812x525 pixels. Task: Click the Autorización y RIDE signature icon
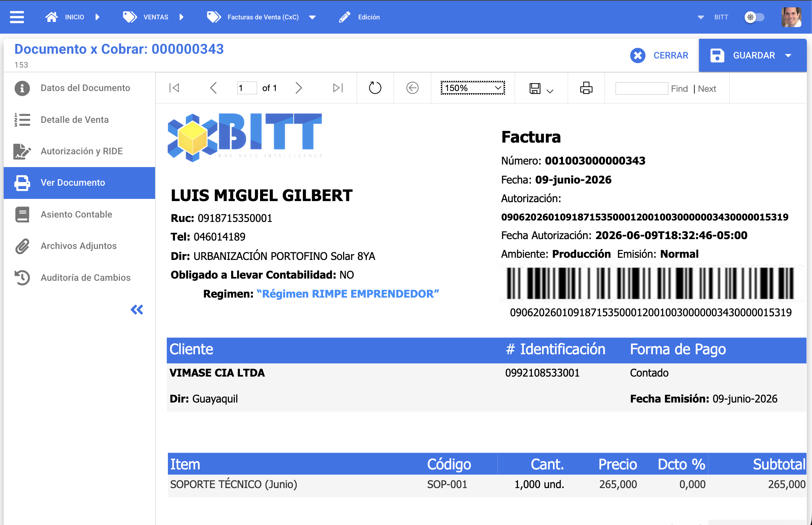(x=22, y=151)
